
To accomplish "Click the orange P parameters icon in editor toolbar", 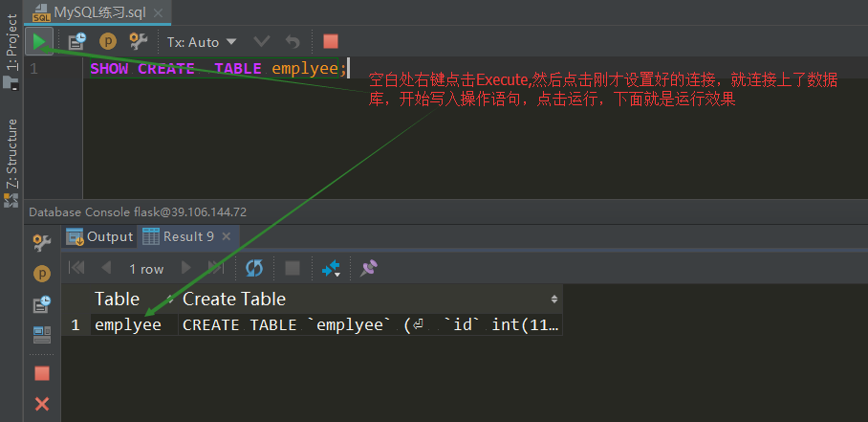I will 108,41.
